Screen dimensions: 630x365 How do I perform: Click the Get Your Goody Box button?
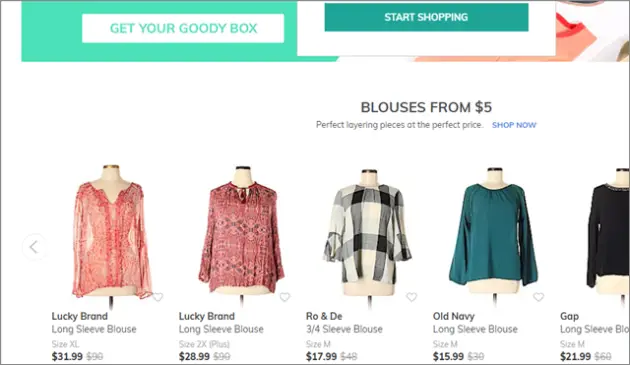pyautogui.click(x=183, y=28)
